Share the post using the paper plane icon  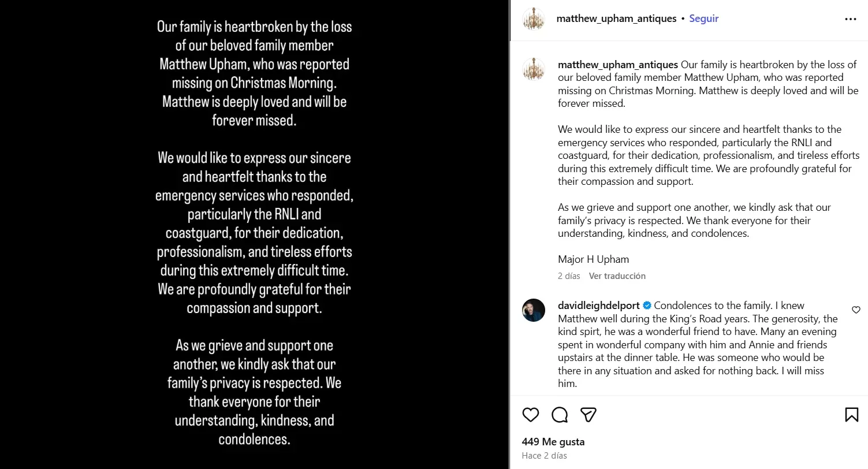click(588, 415)
